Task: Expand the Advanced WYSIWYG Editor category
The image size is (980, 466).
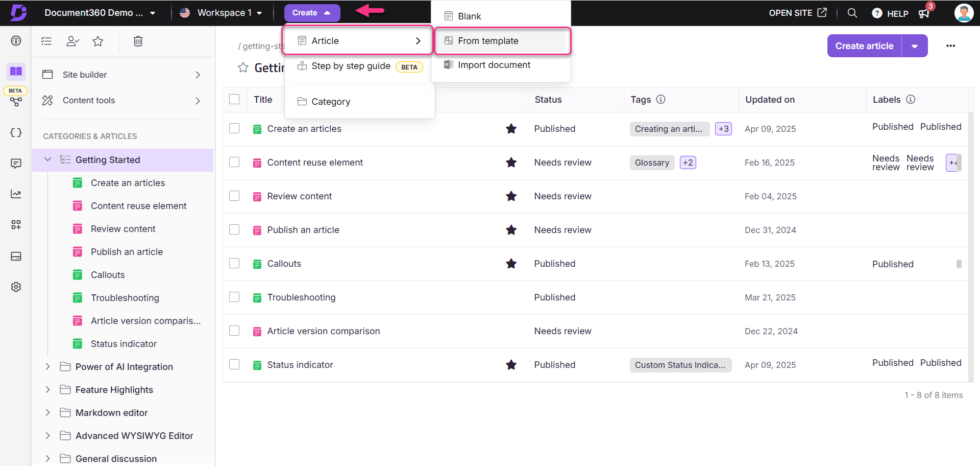Action: (x=47, y=435)
